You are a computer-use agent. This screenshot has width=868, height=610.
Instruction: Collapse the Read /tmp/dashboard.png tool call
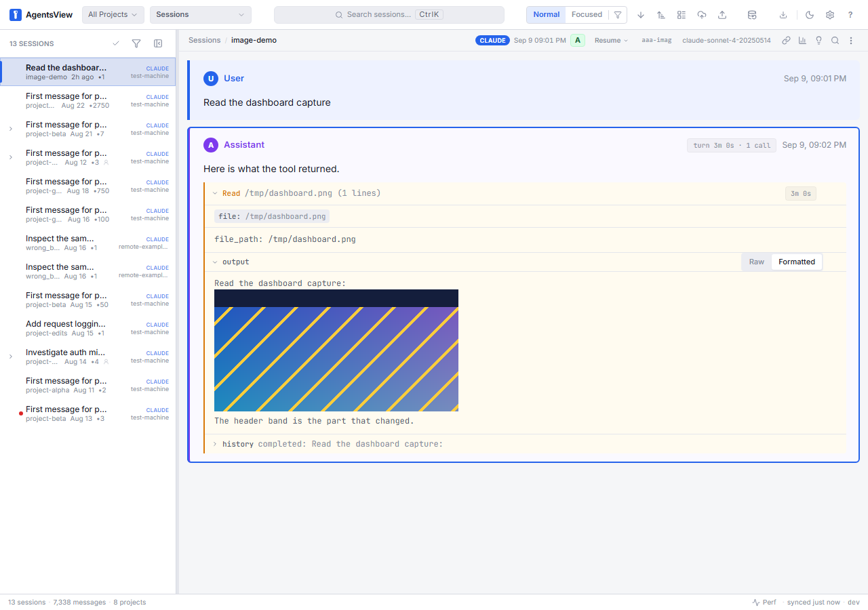coord(215,193)
